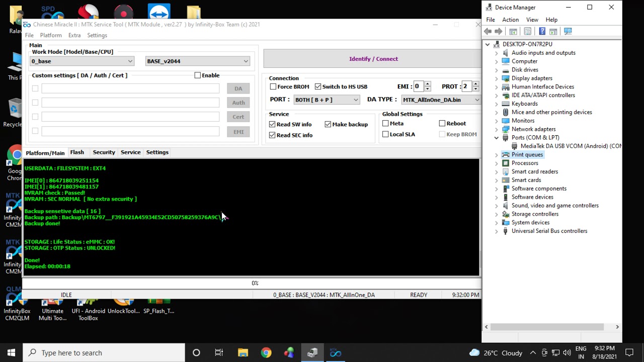Click the weather 26°C Cloudy widget
644x362 pixels.
point(496,353)
